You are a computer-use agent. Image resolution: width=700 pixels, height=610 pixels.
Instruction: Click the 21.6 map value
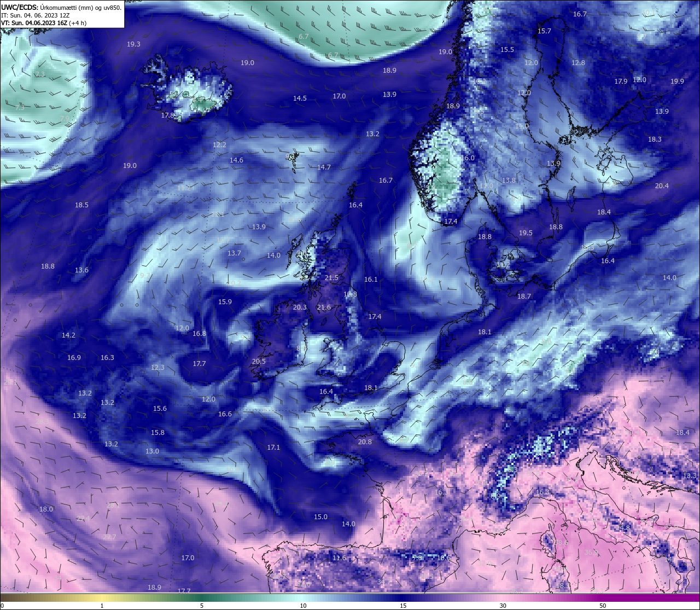click(x=324, y=307)
